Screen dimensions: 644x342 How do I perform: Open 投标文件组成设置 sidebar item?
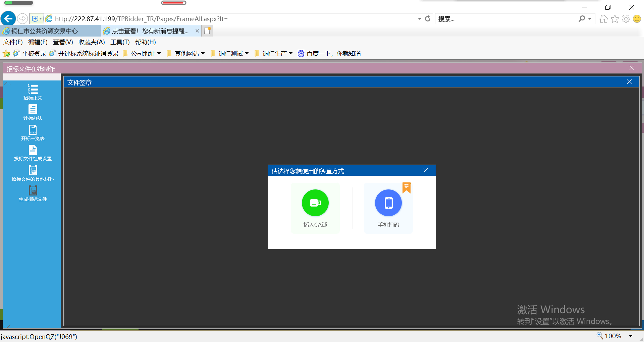click(x=33, y=153)
